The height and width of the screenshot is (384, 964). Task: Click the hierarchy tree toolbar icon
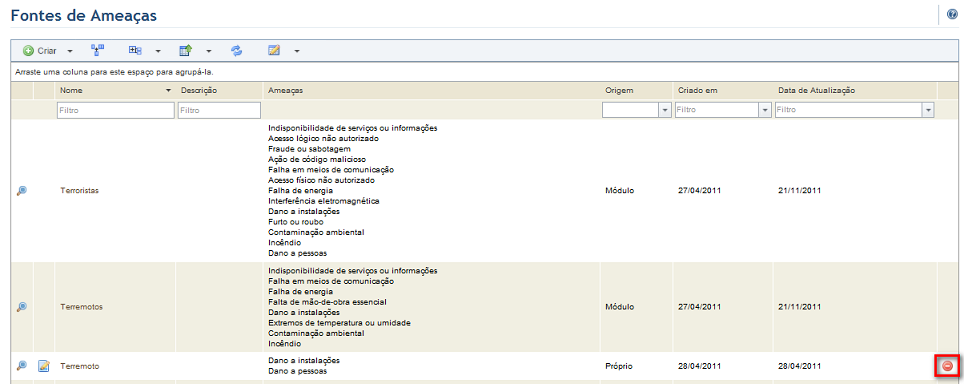(97, 50)
